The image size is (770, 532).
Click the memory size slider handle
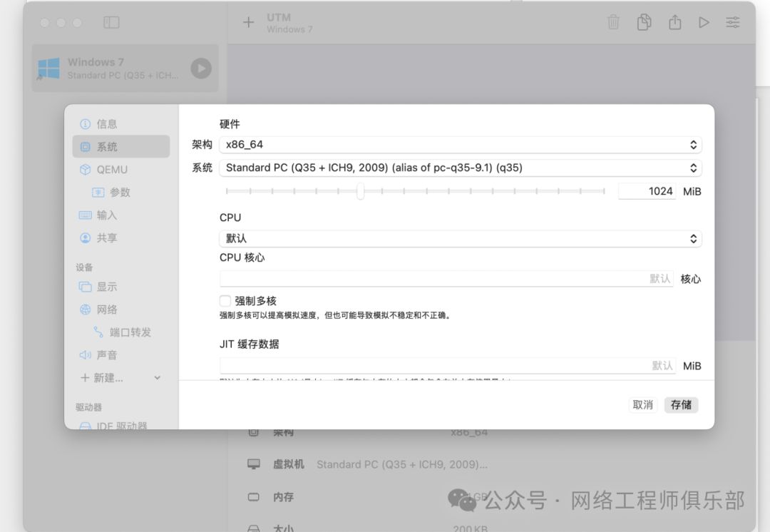click(361, 191)
